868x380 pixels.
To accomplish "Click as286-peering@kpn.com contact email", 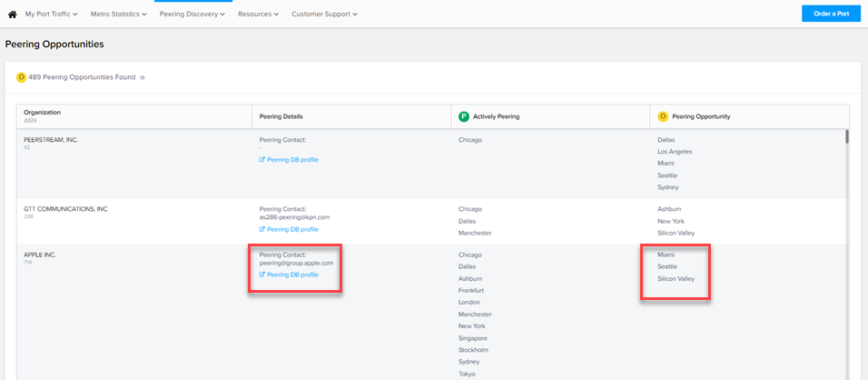I will click(293, 217).
